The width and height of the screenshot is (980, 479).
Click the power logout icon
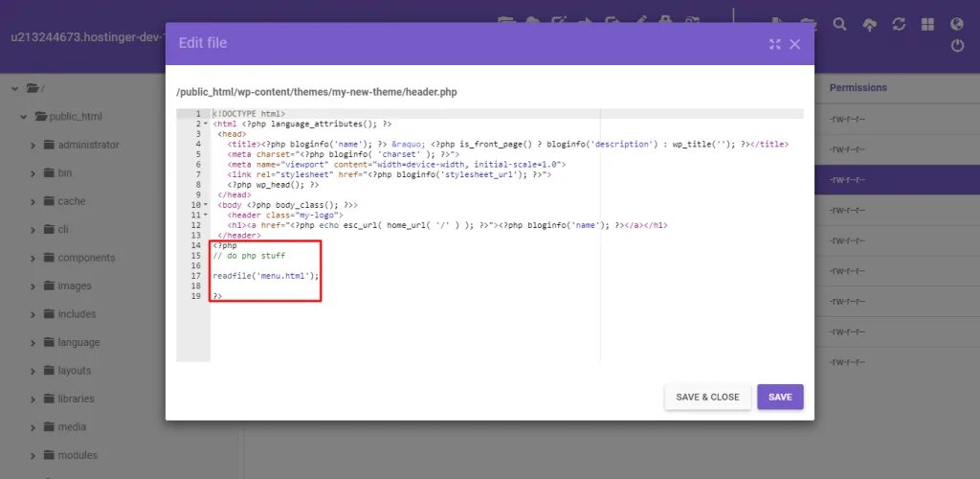pos(957,46)
